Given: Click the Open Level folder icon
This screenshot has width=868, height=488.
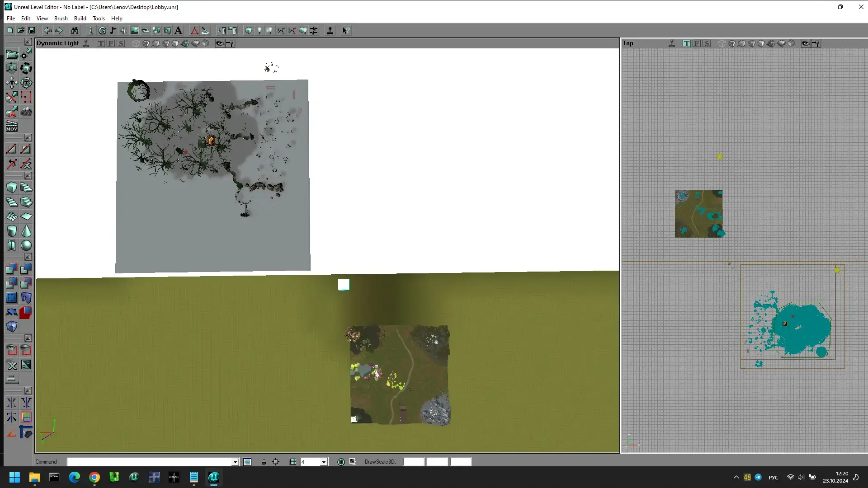Looking at the screenshot, I should click(x=21, y=30).
